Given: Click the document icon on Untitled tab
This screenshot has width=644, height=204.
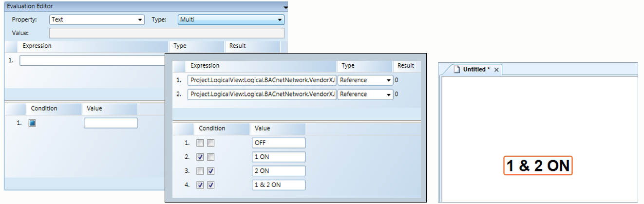Looking at the screenshot, I should pos(457,70).
